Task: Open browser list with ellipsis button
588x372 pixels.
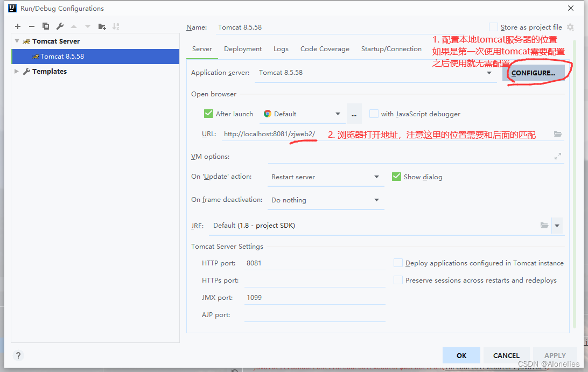Action: click(x=354, y=114)
